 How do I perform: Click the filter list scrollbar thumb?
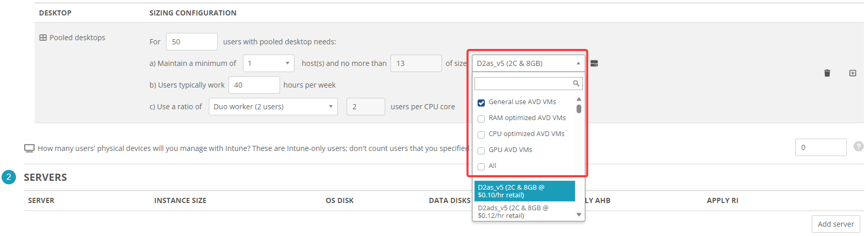579,109
